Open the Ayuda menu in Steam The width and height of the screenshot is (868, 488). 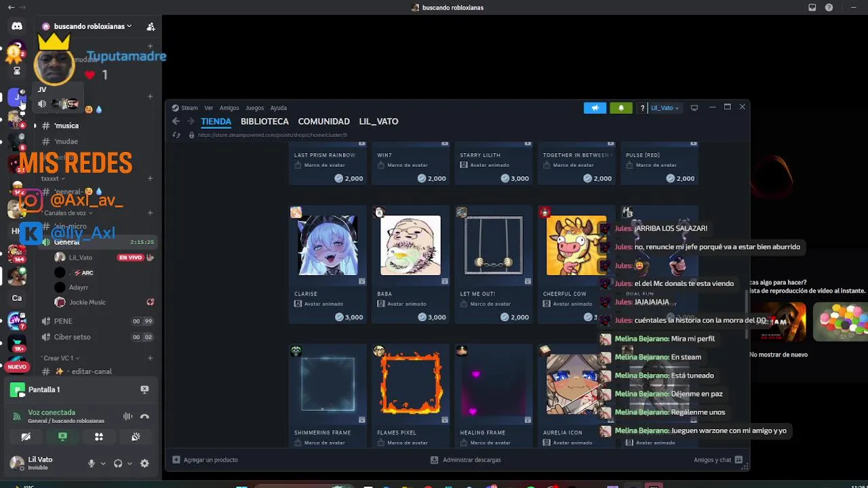(x=279, y=108)
